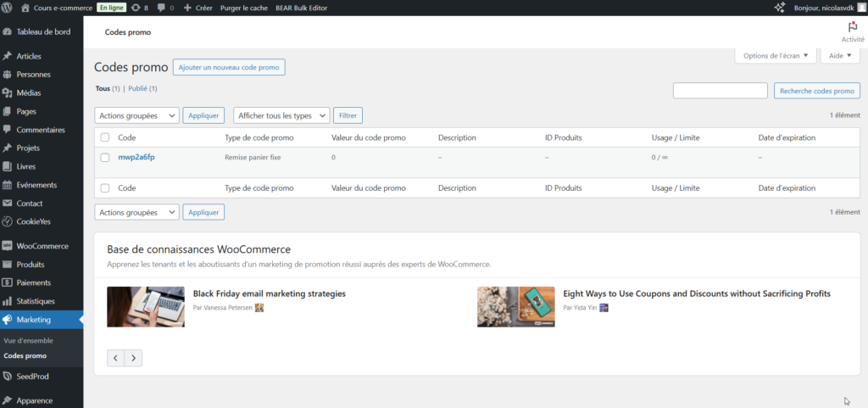
Task: Open the updates icon showing 8
Action: click(x=136, y=8)
